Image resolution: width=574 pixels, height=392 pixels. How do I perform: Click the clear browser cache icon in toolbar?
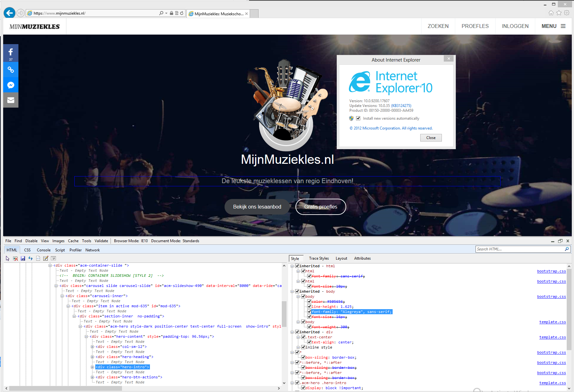coord(15,258)
